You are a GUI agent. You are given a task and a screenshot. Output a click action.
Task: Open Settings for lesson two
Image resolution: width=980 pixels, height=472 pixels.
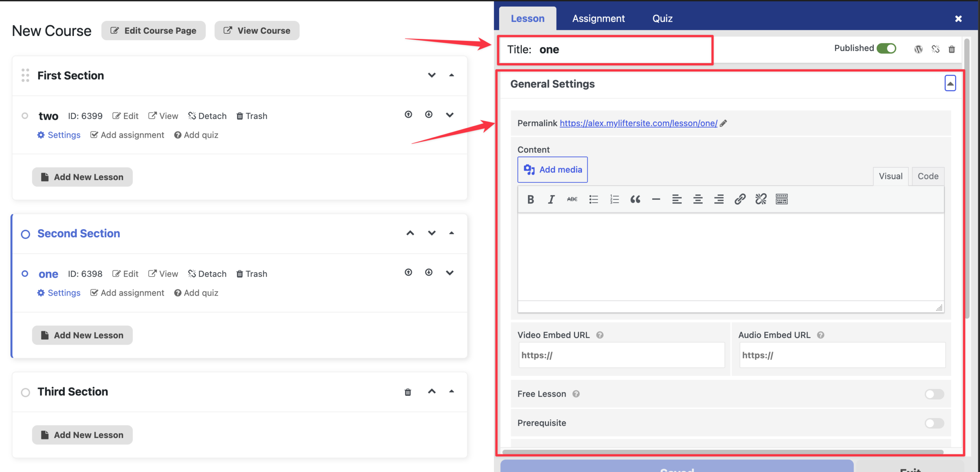[x=59, y=135]
